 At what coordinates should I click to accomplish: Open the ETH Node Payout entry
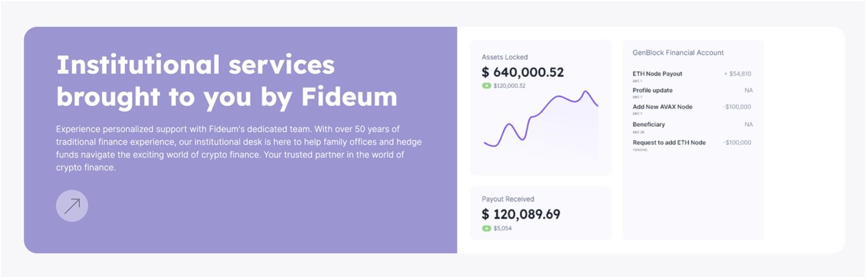(x=692, y=76)
